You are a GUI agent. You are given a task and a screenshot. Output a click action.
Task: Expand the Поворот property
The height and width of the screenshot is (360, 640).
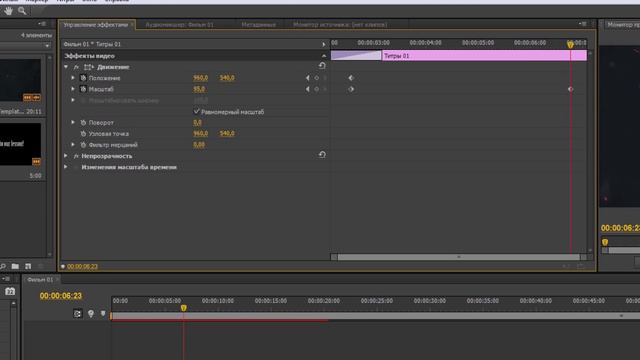tap(73, 122)
